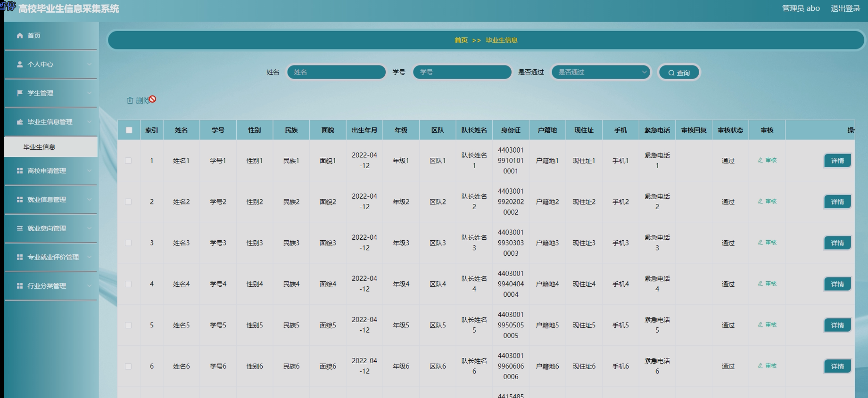Image resolution: width=868 pixels, height=398 pixels.
Task: Click 首页 link in breadcrumb
Action: click(461, 41)
